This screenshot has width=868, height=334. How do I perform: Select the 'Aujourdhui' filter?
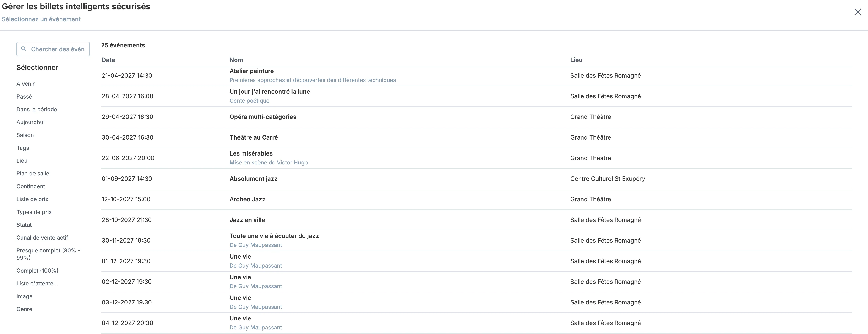pos(30,122)
